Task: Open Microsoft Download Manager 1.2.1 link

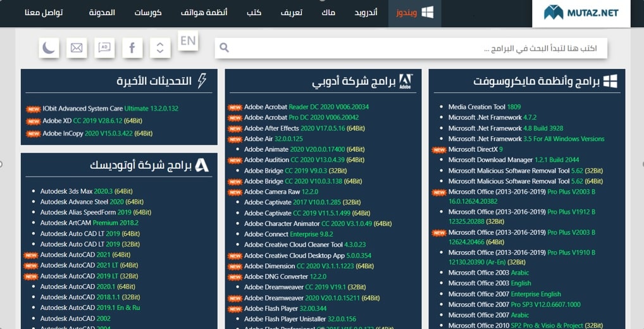Action: point(514,160)
